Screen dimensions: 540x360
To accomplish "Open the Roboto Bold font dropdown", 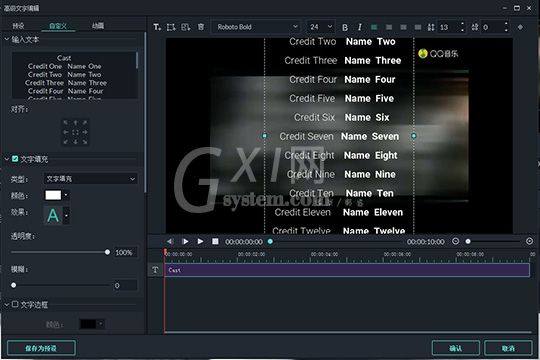I will point(257,27).
